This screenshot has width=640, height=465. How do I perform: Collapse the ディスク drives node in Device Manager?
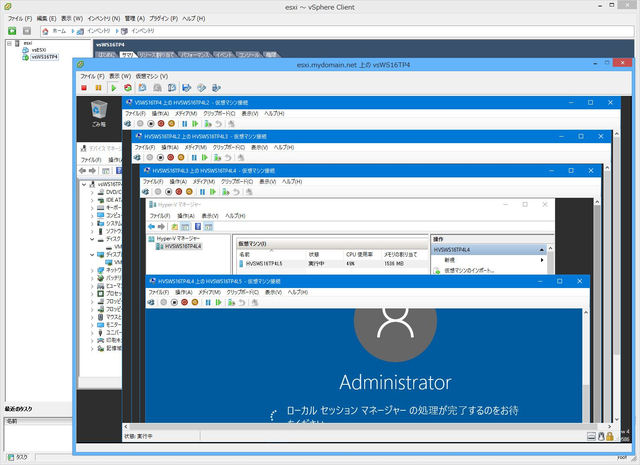[92, 239]
